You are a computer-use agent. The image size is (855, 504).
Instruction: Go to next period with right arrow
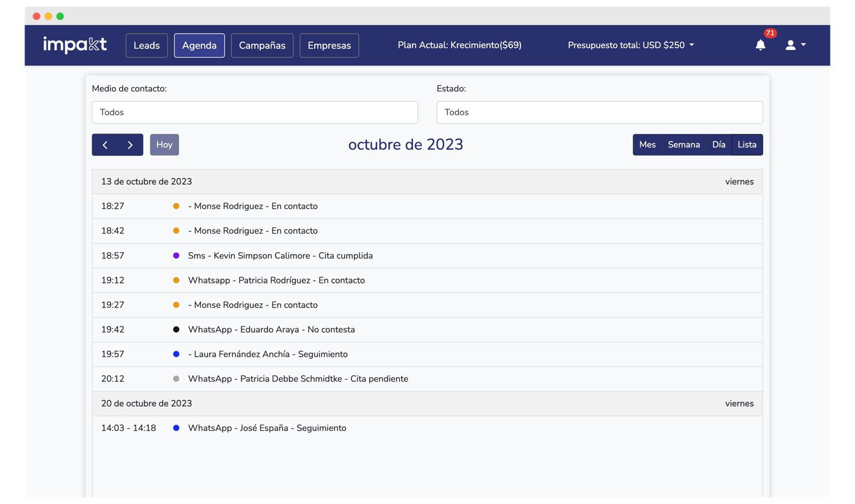[130, 145]
